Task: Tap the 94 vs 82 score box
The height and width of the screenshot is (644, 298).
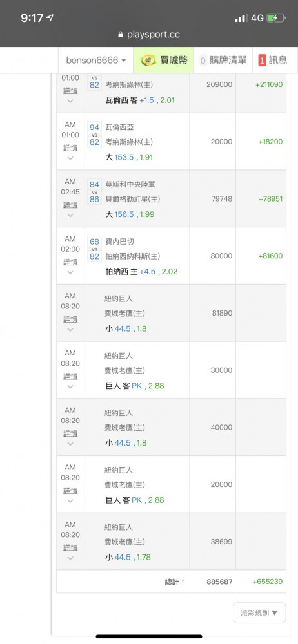Action: click(x=94, y=135)
